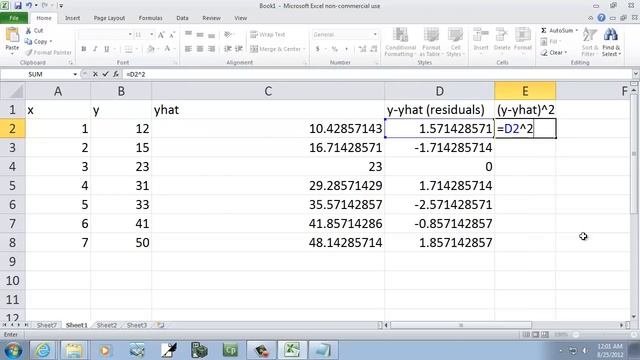The height and width of the screenshot is (360, 640).
Task: Expand the Merge & Center dropdown arrow
Action: [304, 49]
